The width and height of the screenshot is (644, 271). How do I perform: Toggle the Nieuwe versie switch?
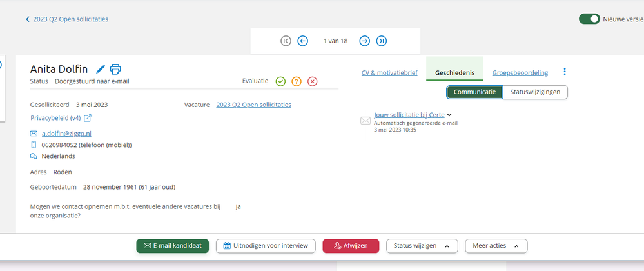coord(589,19)
